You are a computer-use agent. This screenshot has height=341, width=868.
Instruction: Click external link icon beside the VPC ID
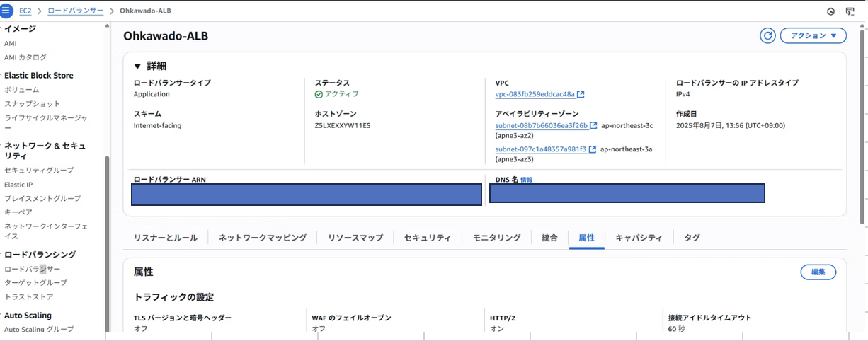pyautogui.click(x=581, y=94)
